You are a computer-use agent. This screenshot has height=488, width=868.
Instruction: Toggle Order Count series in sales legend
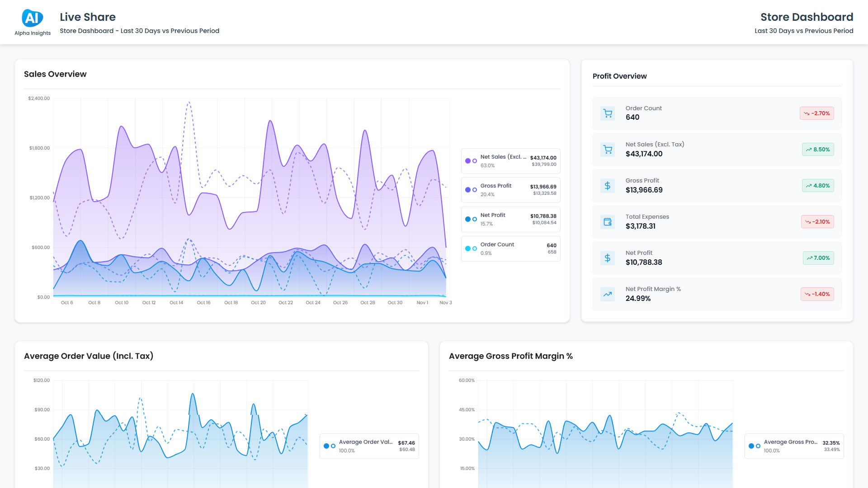[510, 249]
